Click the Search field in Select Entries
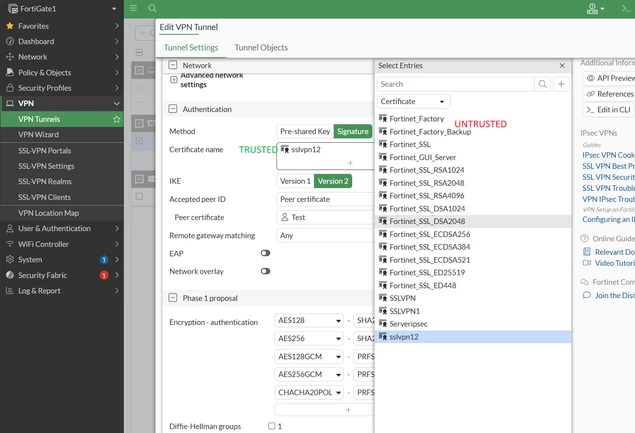Image resolution: width=635 pixels, height=433 pixels. [x=456, y=84]
